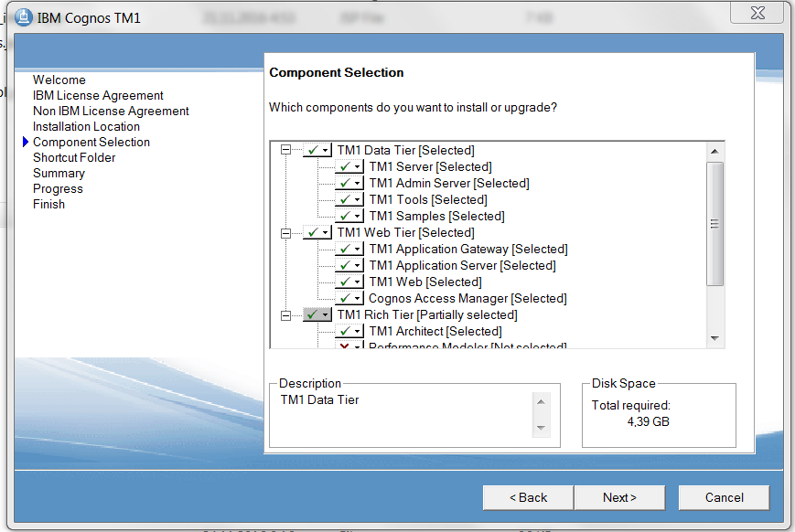
Task: Select the TM1 Tools [Selected] row
Action: 428,199
